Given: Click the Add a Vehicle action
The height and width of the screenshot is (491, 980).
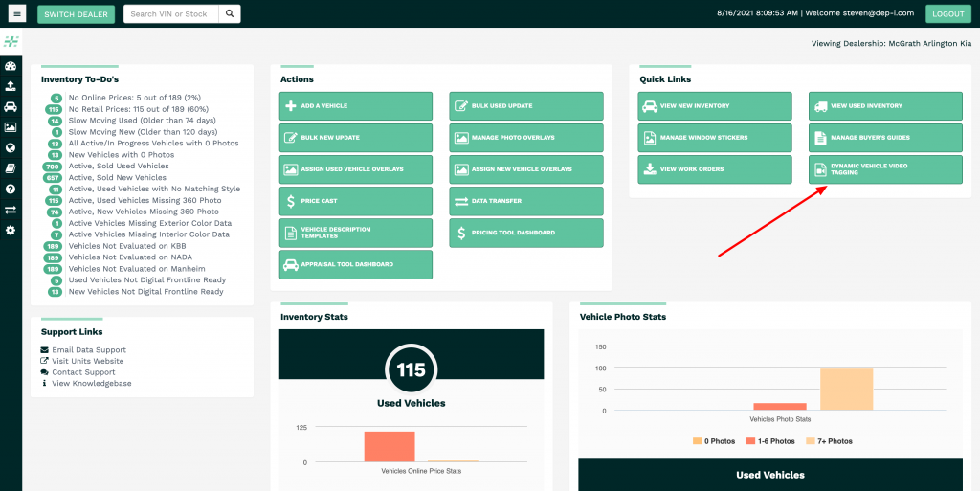Looking at the screenshot, I should pyautogui.click(x=355, y=106).
